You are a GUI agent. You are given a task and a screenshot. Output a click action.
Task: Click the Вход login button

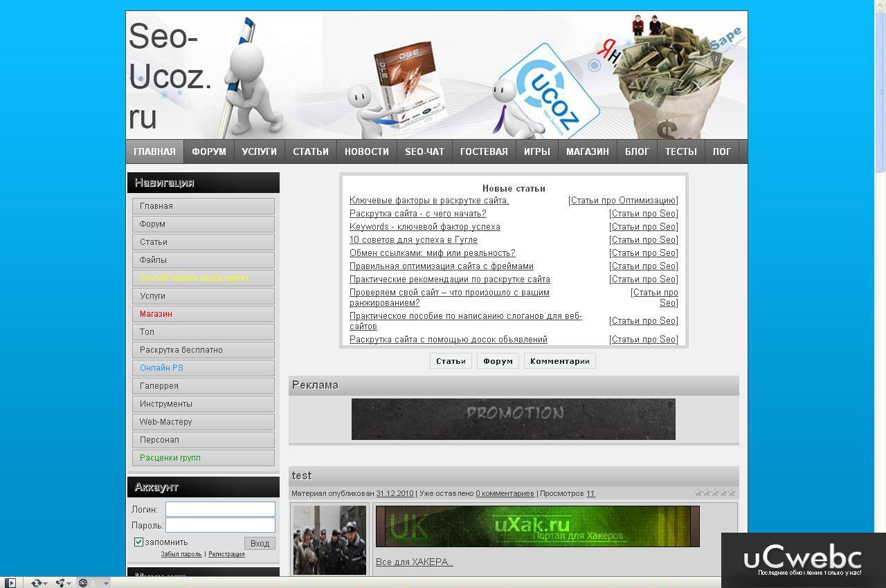[x=260, y=543]
